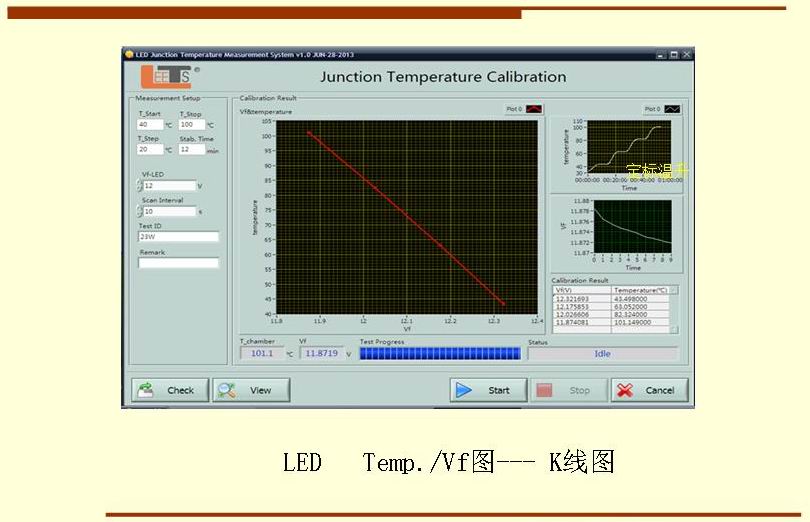Click the Check button
Viewport: 810px width, 522px height.
pos(170,390)
